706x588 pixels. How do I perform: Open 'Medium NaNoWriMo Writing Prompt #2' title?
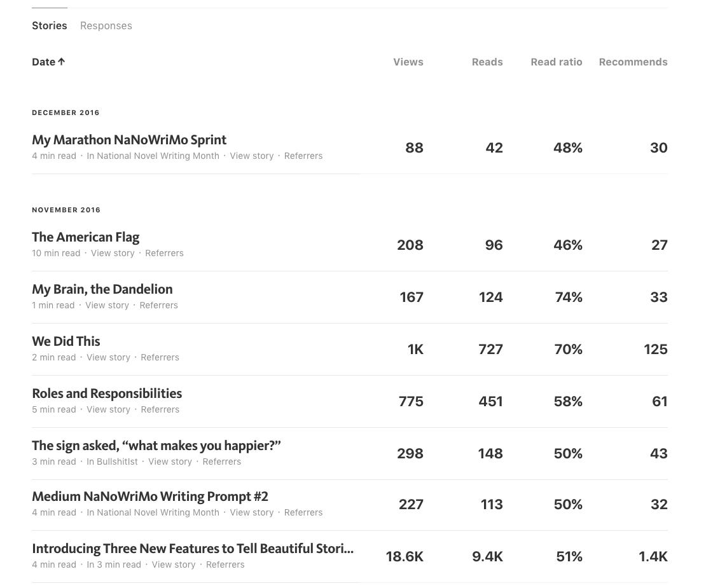pos(150,496)
